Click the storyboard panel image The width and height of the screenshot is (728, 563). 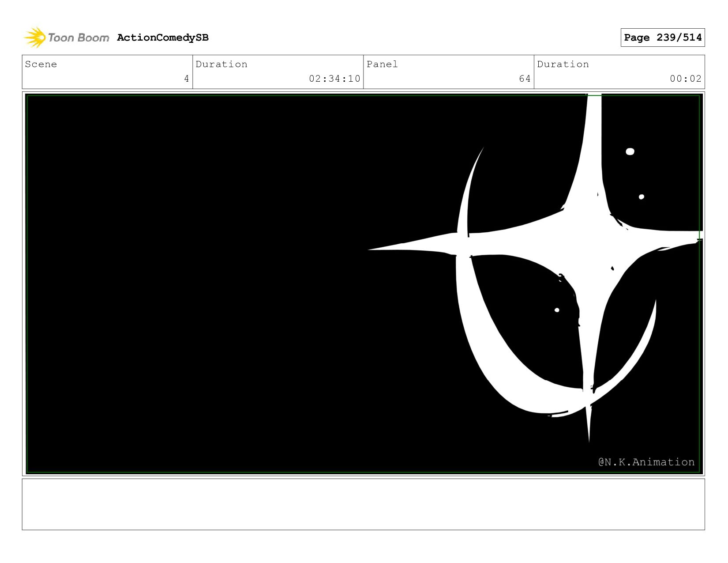(x=364, y=284)
